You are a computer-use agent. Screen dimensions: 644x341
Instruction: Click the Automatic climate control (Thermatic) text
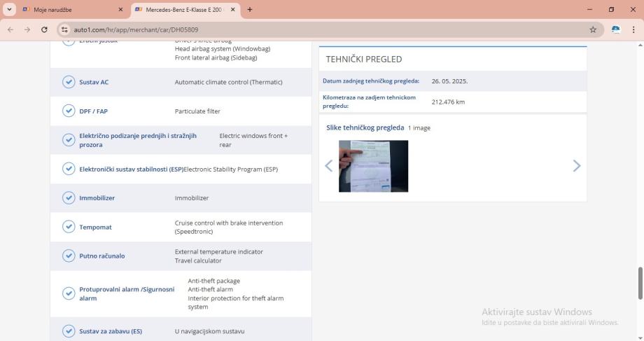point(228,82)
